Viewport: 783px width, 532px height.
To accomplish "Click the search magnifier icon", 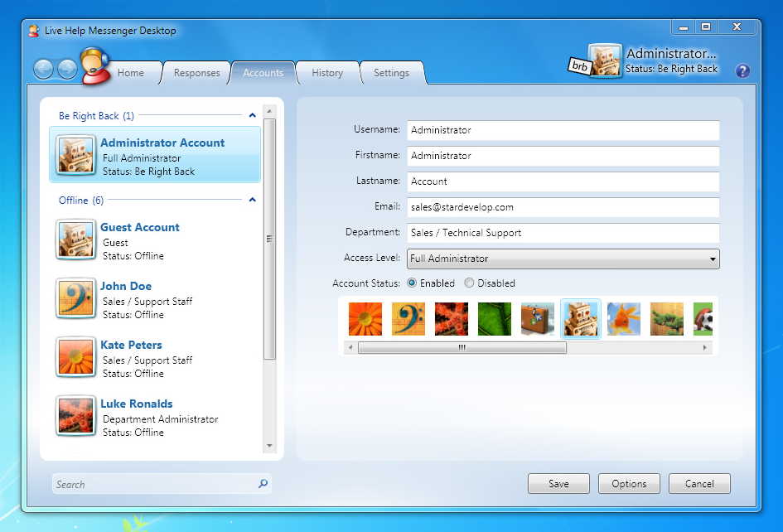I will [263, 484].
